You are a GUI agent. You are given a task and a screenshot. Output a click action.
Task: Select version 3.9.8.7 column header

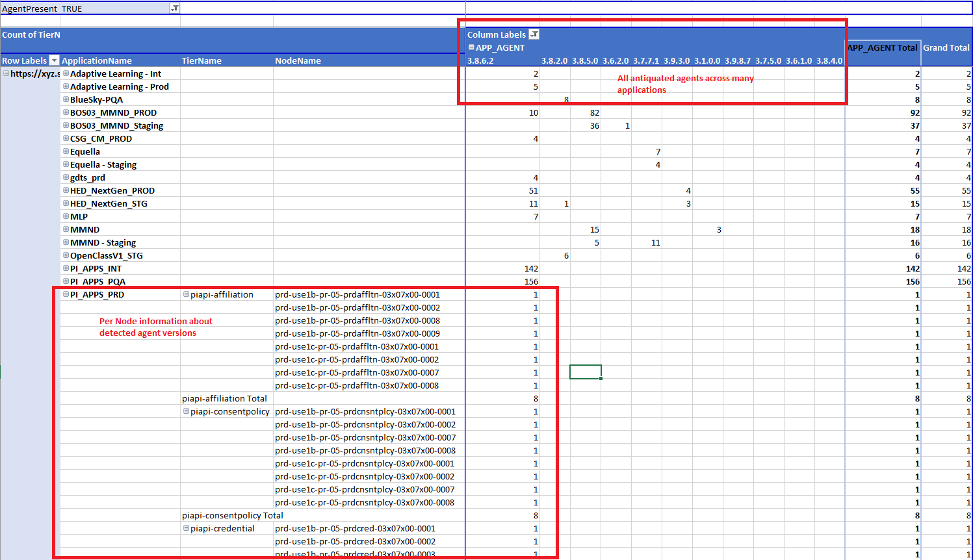point(738,60)
